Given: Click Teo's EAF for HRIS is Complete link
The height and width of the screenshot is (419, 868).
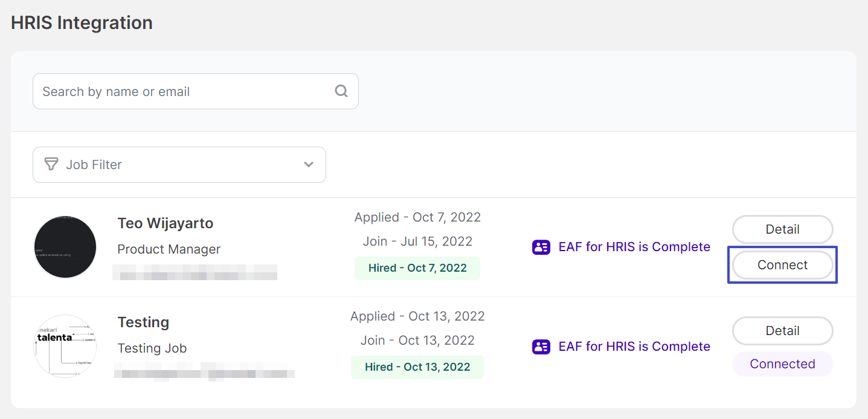Looking at the screenshot, I should pos(634,247).
